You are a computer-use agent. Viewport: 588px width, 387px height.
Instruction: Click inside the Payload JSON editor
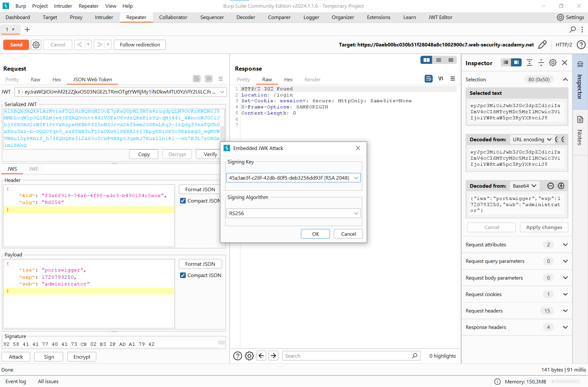click(x=89, y=293)
